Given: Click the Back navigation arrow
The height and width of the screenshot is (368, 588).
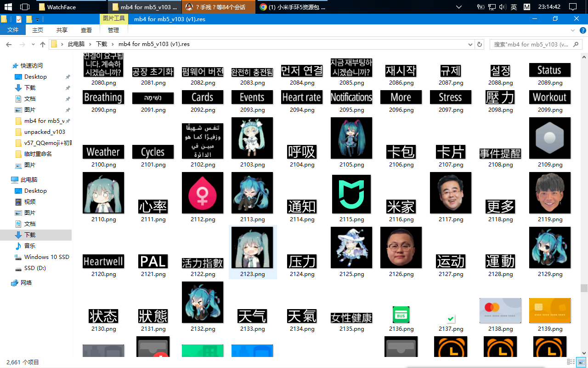Looking at the screenshot, I should (x=8, y=45).
